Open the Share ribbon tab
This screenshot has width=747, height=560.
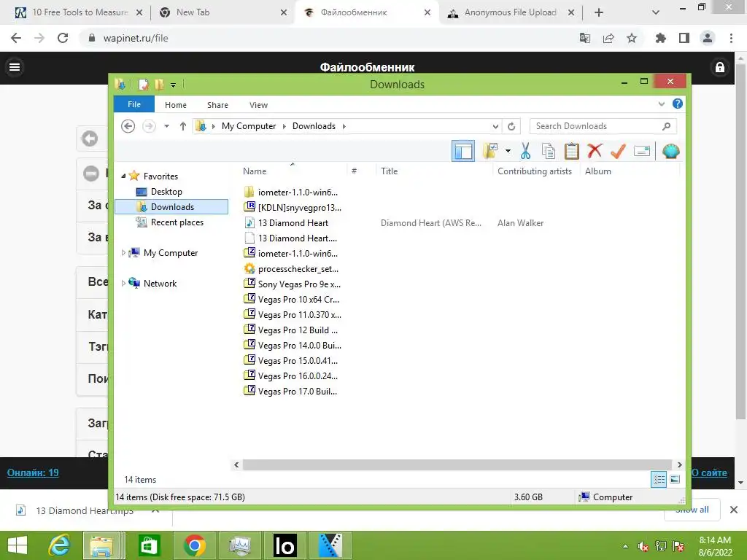217,105
